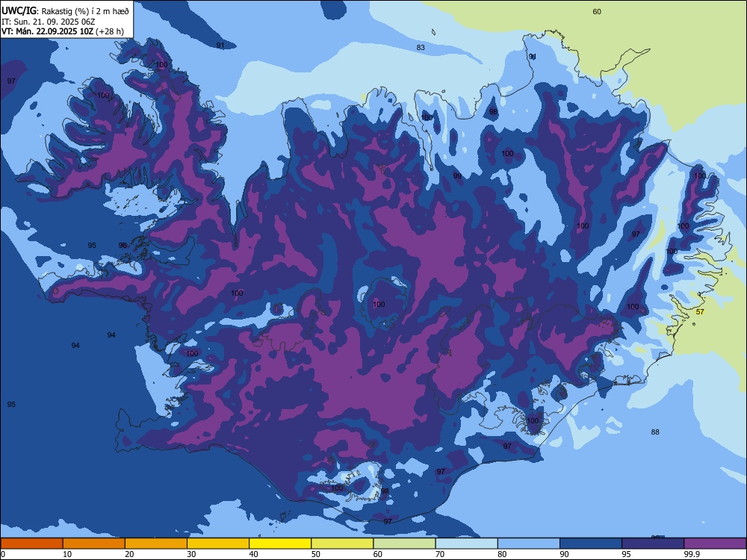This screenshot has height=560, width=747.
Task: Select the legend tick label 40
Action: pos(253,554)
